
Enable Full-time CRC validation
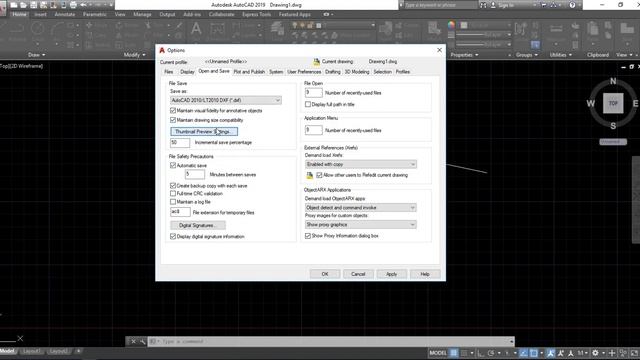click(x=173, y=193)
